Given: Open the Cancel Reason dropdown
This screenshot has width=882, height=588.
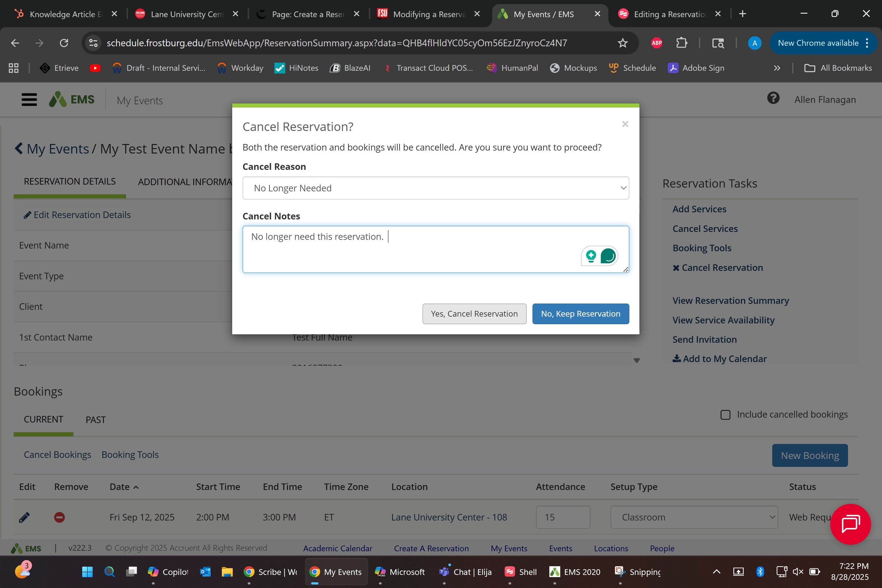Looking at the screenshot, I should [435, 188].
